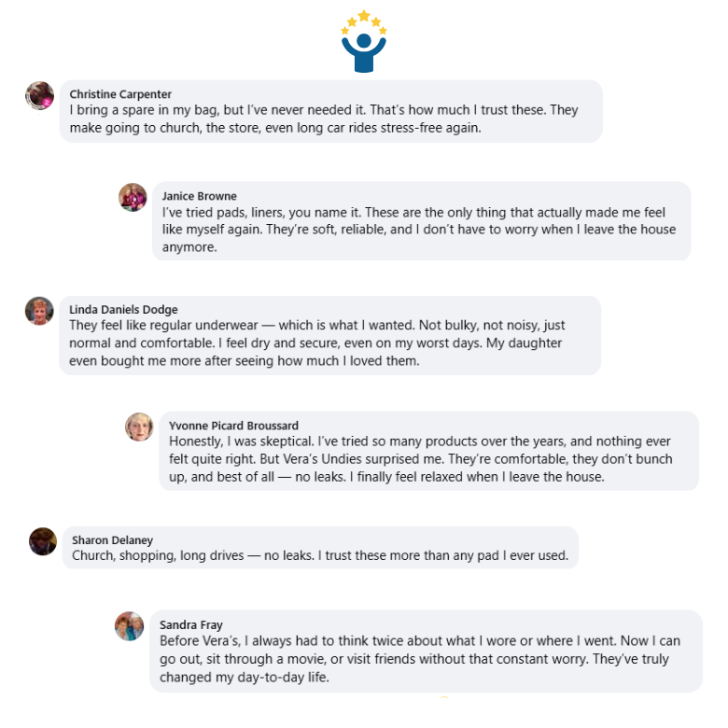Click the yellow stars above the logo
The width and height of the screenshot is (728, 728).
coord(364,21)
